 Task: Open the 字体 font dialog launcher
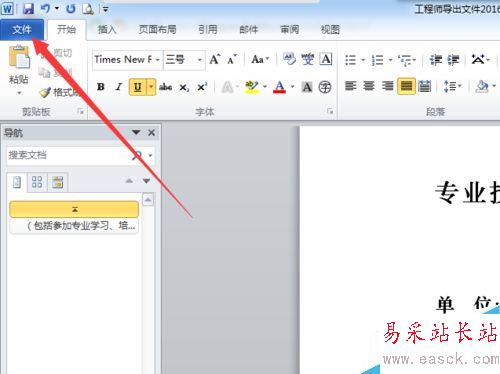click(330, 111)
